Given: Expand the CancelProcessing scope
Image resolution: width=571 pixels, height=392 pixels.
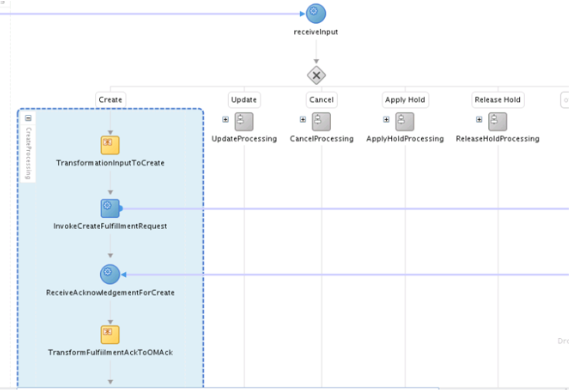Looking at the screenshot, I should coord(303,119).
